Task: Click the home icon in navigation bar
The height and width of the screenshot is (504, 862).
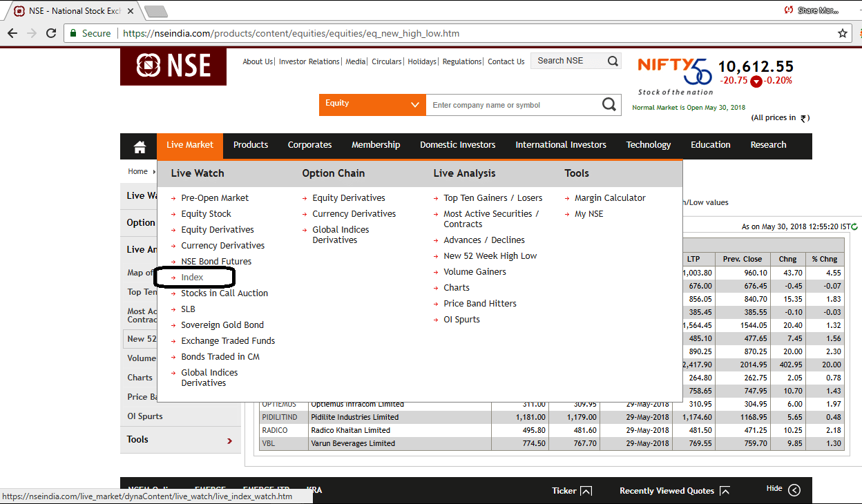Action: point(140,146)
